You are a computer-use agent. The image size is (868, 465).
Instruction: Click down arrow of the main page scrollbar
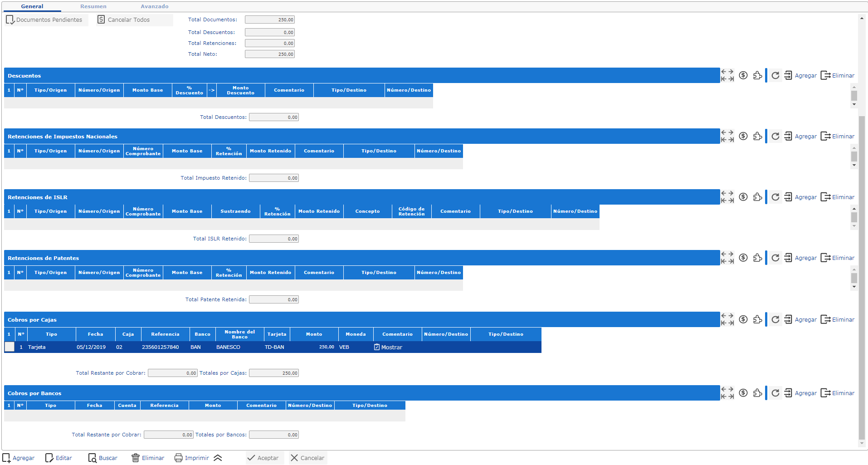[x=862, y=444]
